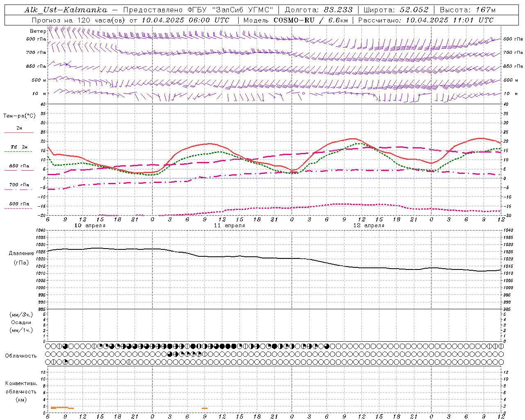The height and width of the screenshot is (420, 525).
Task: Click the 700 гПа temperature legend entry
Action: (x=19, y=185)
